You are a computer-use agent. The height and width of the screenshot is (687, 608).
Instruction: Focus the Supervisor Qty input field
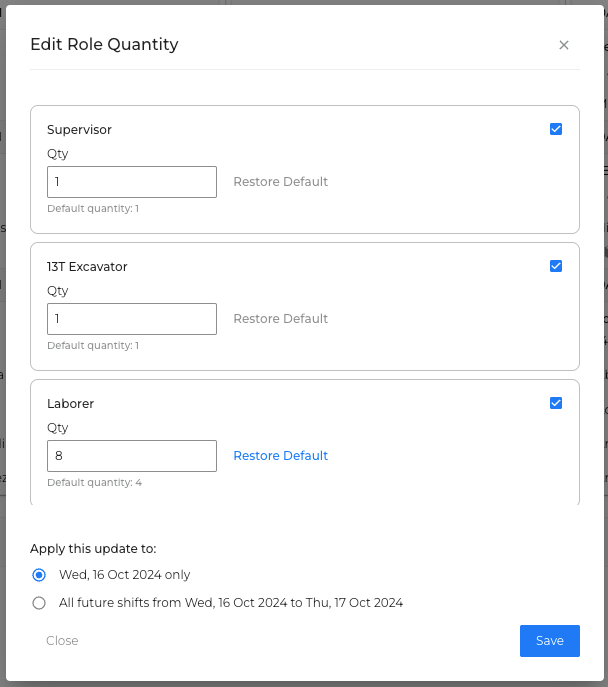[132, 182]
